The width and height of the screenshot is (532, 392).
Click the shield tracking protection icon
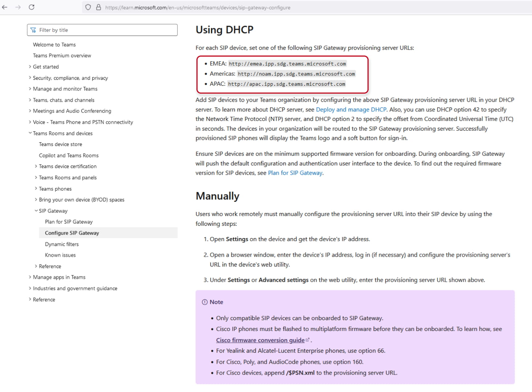click(88, 7)
